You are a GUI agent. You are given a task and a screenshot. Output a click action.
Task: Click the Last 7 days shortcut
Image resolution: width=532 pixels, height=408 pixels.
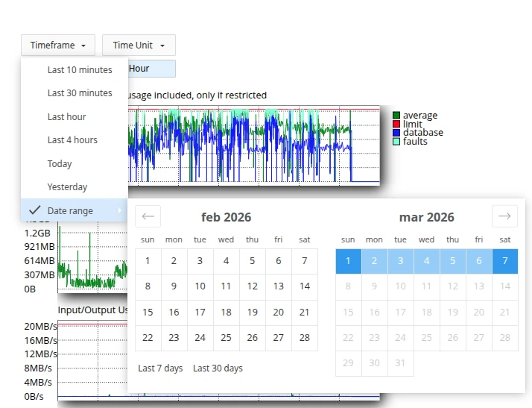[160, 368]
